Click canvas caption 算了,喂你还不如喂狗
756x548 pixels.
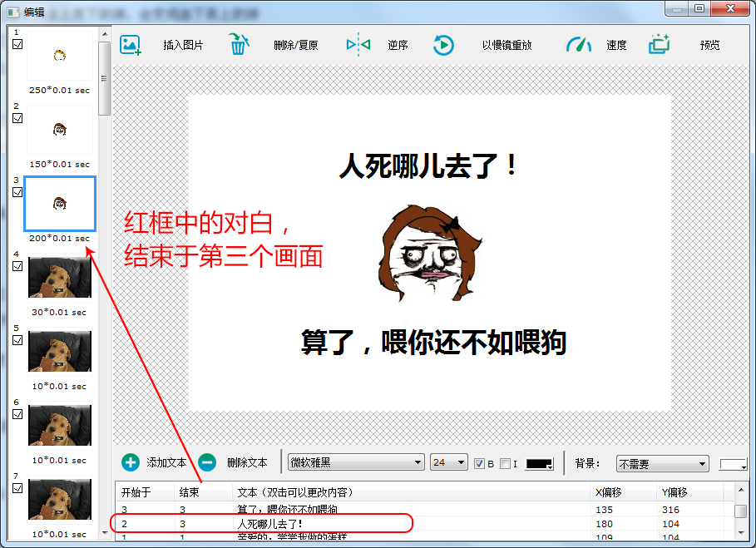433,343
